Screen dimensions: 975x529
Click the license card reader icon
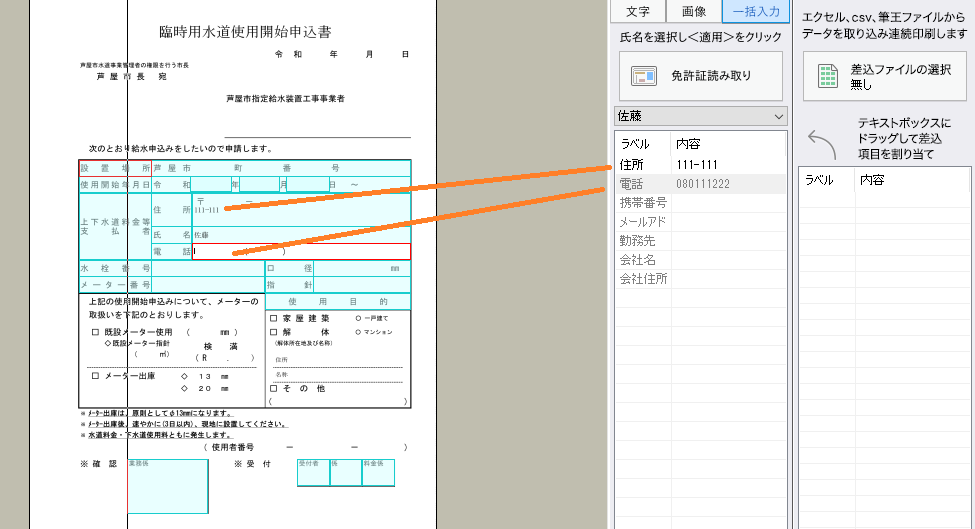(x=645, y=76)
